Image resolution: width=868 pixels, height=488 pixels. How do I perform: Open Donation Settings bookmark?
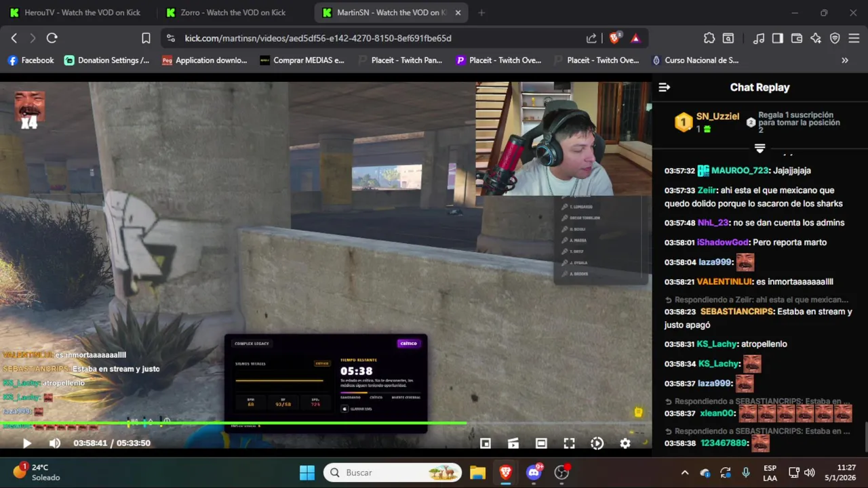[107, 60]
